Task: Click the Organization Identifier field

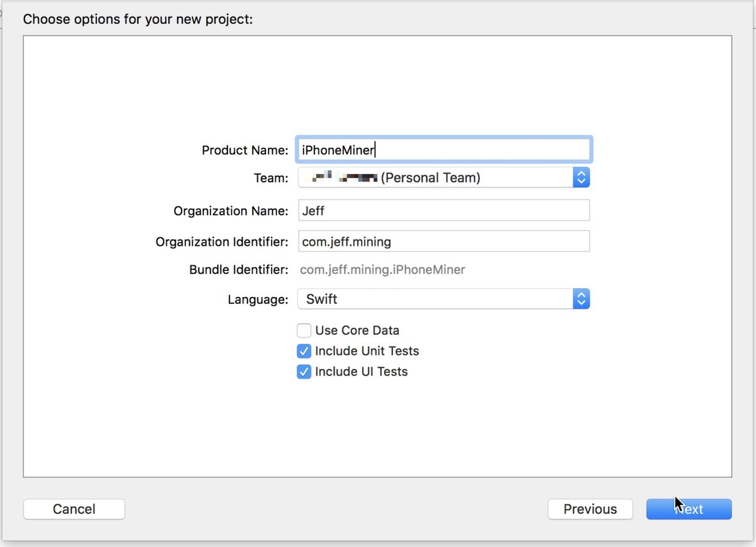Action: click(x=444, y=241)
